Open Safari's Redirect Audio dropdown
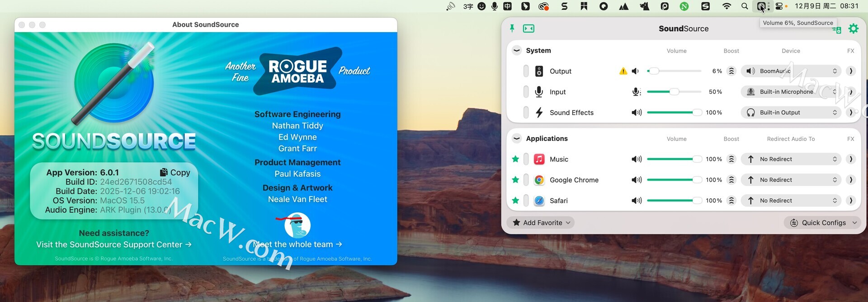 coord(790,201)
